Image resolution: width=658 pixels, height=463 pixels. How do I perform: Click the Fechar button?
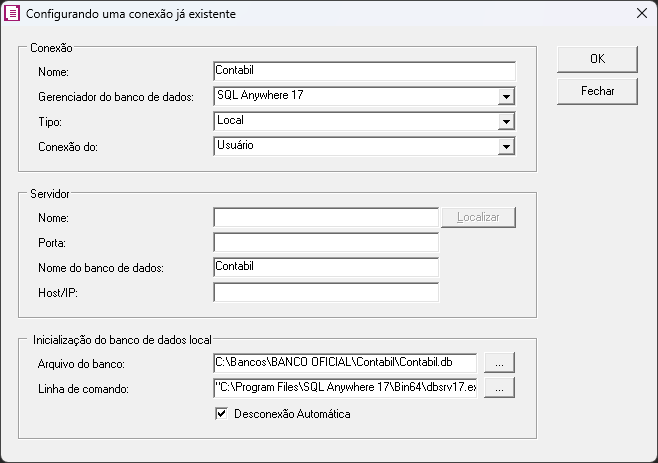[x=597, y=91]
